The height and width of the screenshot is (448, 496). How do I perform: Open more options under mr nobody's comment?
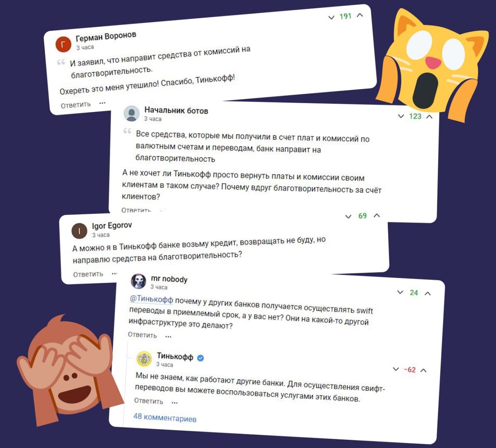pyautogui.click(x=168, y=336)
